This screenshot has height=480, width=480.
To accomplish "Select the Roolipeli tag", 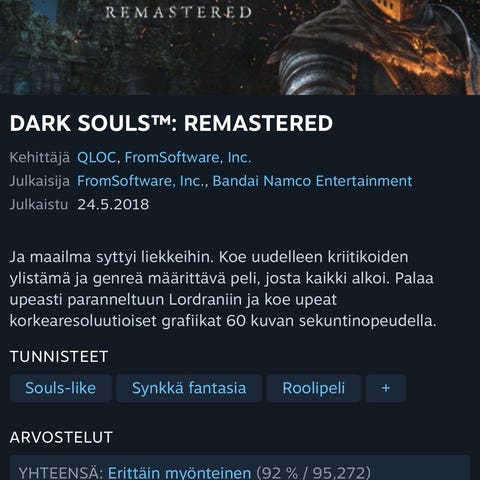I will point(314,388).
